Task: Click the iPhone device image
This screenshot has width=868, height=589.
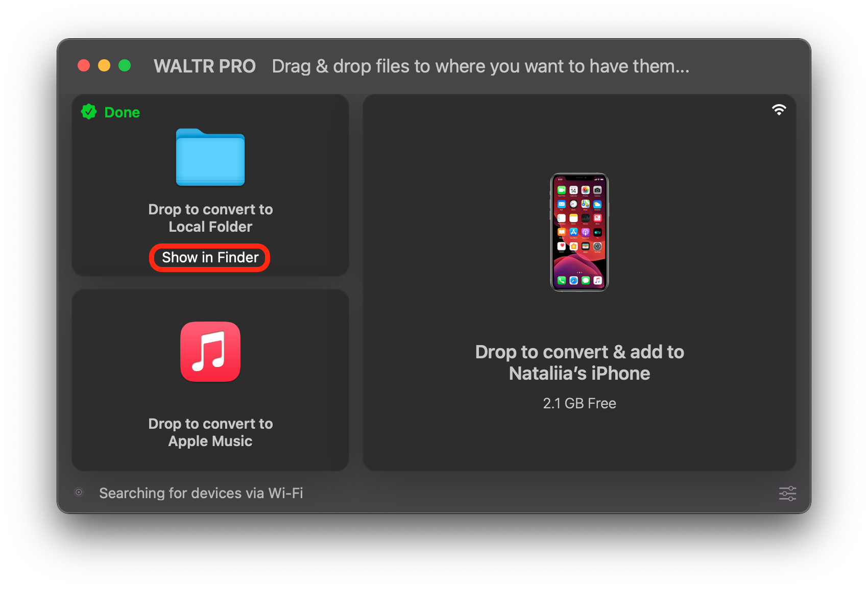Action: pos(579,232)
